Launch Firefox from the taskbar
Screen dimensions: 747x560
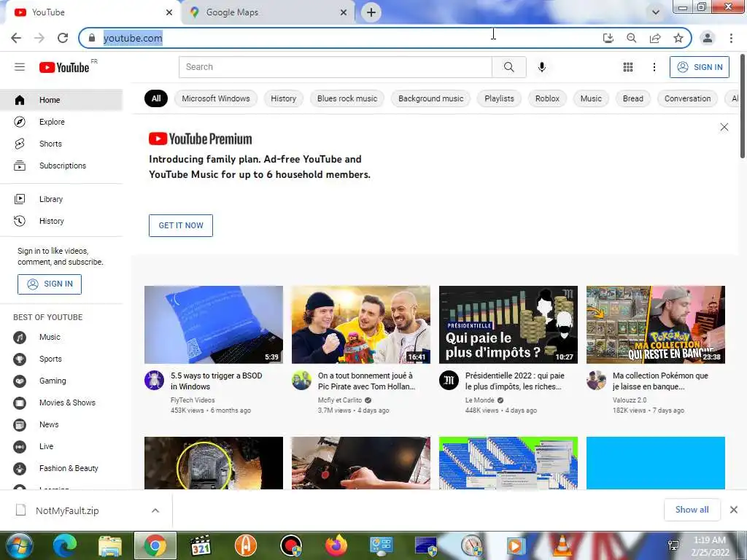pyautogui.click(x=336, y=545)
